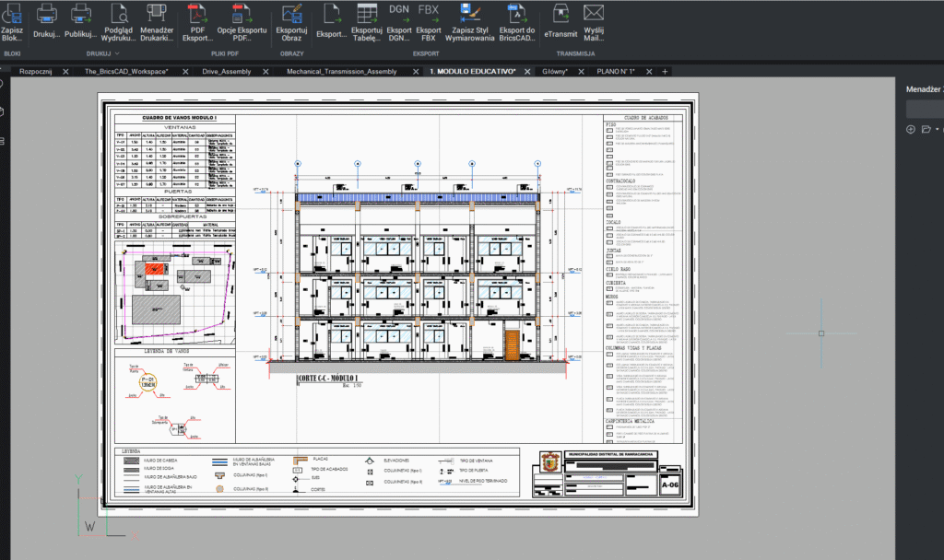Open dropdown arrow beside folder icon
944x560 pixels.
938,129
